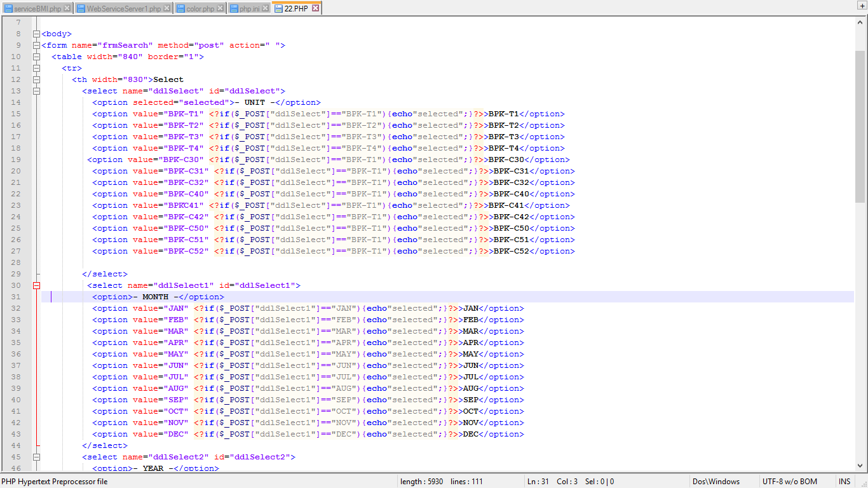This screenshot has height=488, width=868.
Task: Switch to the WebServiceServer1.php tab
Action: [x=123, y=8]
